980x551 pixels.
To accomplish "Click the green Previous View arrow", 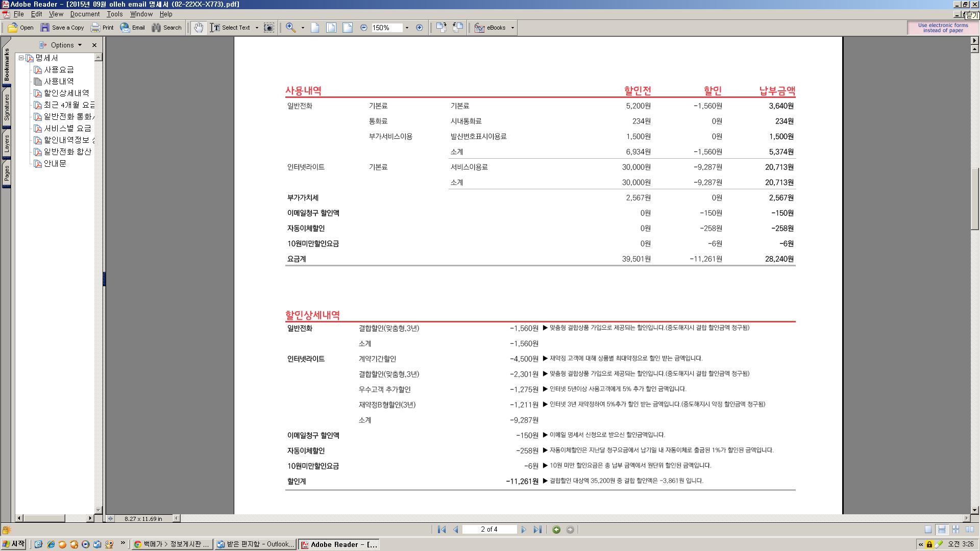I will pos(556,530).
